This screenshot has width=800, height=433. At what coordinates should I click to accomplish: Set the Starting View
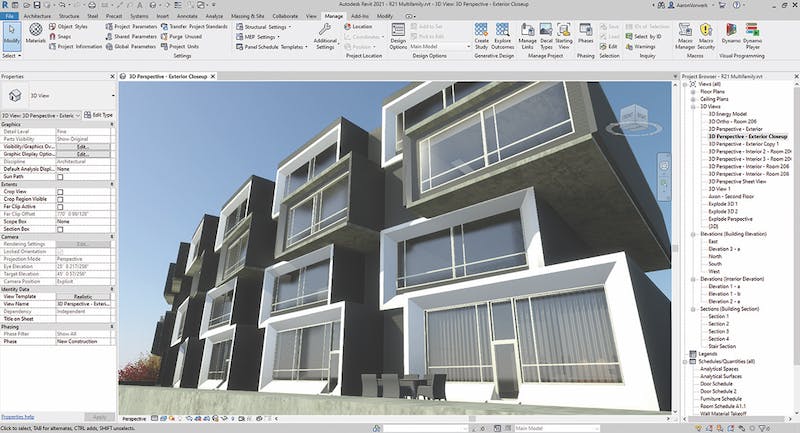(564, 36)
